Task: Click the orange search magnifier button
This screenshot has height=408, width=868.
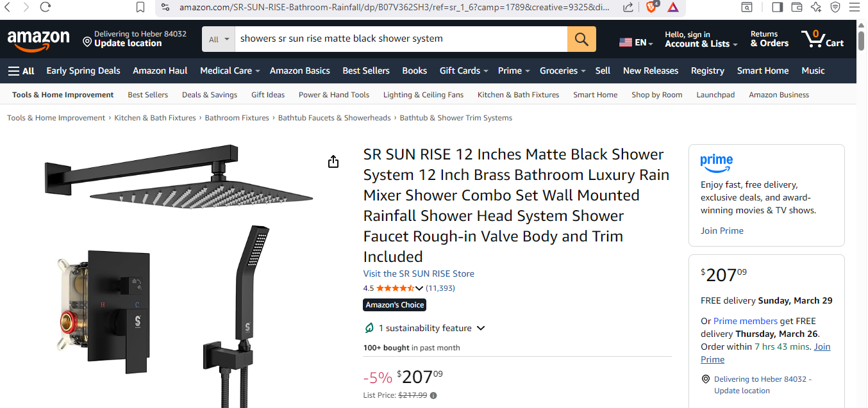Action: tap(581, 39)
